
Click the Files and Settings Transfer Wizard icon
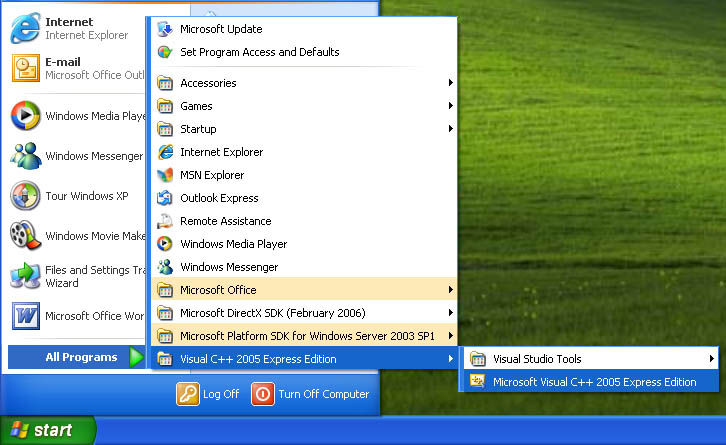point(25,276)
